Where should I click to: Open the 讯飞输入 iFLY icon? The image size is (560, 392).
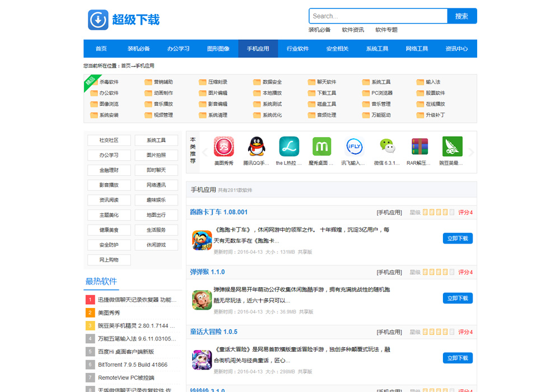pos(354,146)
